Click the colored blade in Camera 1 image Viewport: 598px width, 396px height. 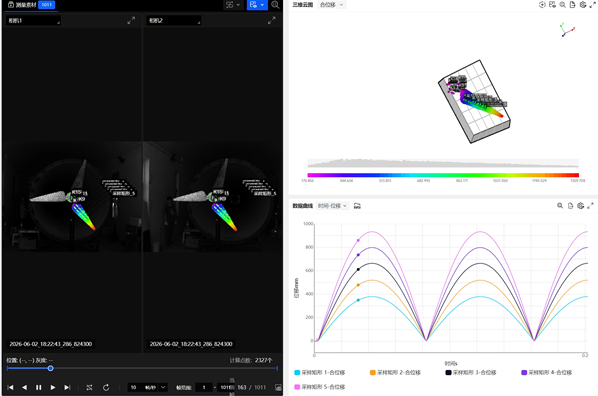pos(84,217)
